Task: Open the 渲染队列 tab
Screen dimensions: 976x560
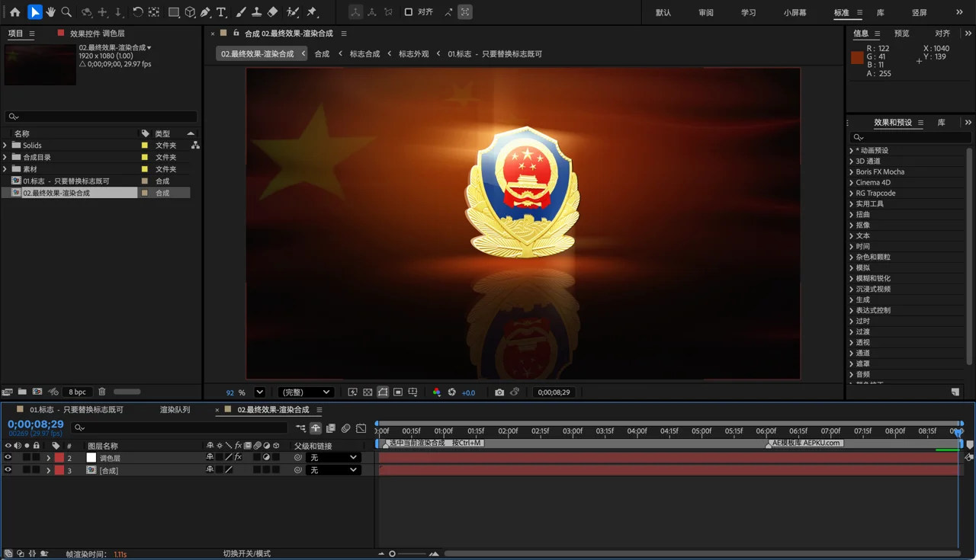Action: [175, 410]
